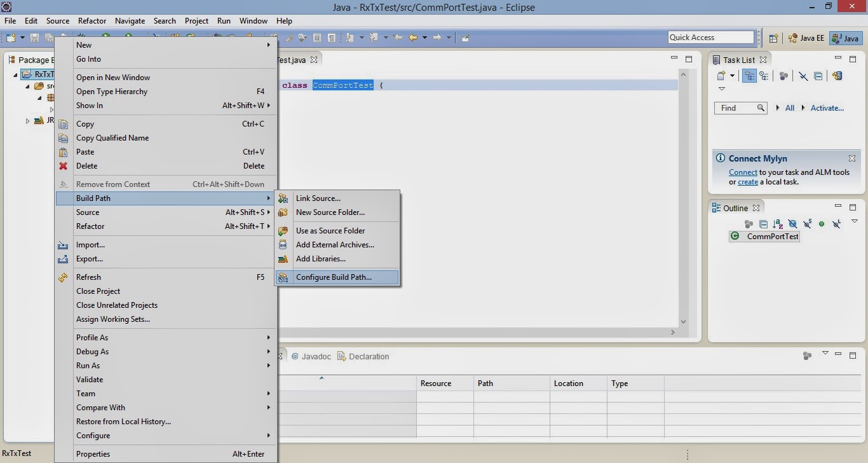Click the editor vertical scrollbar down arrow

click(x=683, y=322)
